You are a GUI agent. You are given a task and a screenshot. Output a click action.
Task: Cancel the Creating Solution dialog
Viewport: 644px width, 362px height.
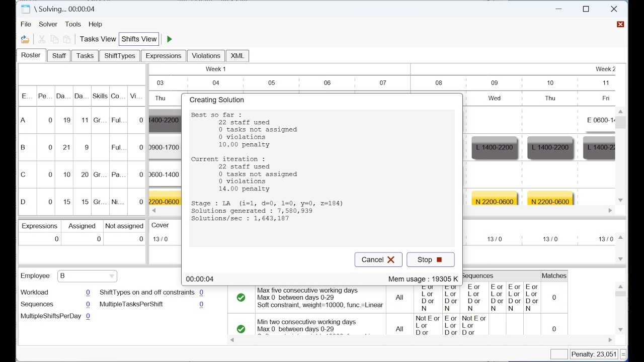pyautogui.click(x=378, y=259)
